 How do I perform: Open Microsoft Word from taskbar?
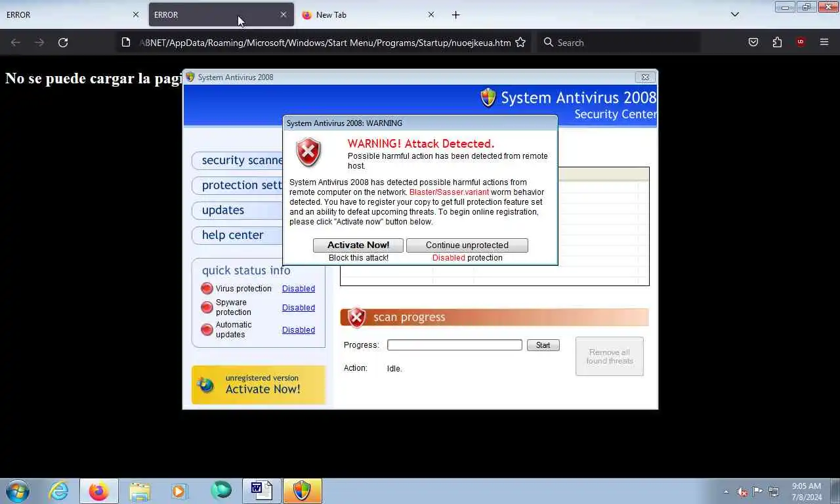(x=261, y=491)
